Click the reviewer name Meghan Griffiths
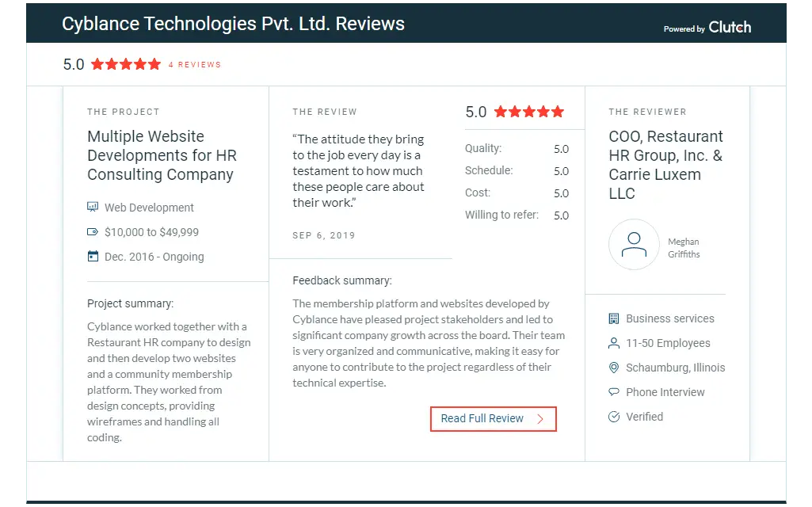Screen dimensions: 812x507 click(684, 248)
